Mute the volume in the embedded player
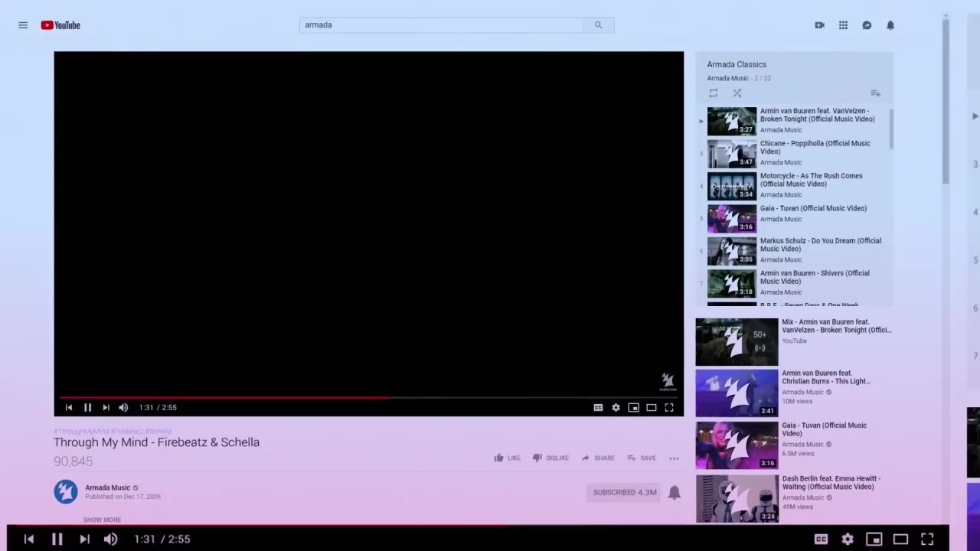This screenshot has width=980, height=551. (x=123, y=408)
